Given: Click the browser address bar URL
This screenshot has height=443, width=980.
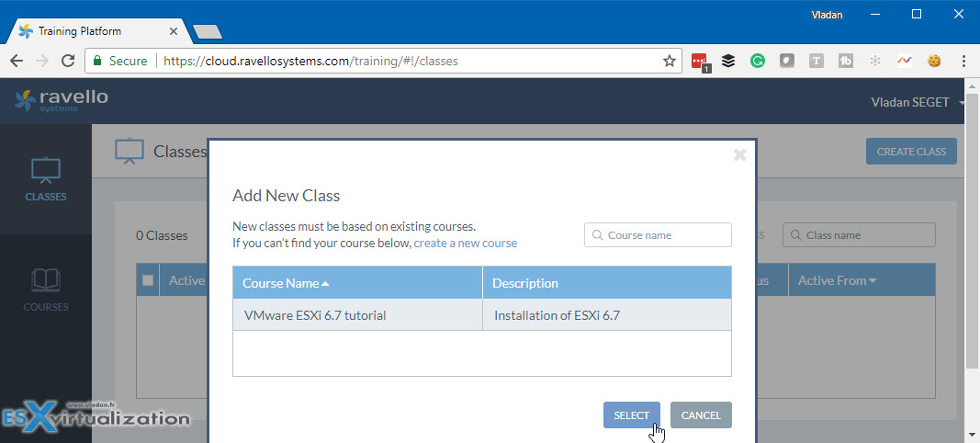Looking at the screenshot, I should tap(310, 61).
